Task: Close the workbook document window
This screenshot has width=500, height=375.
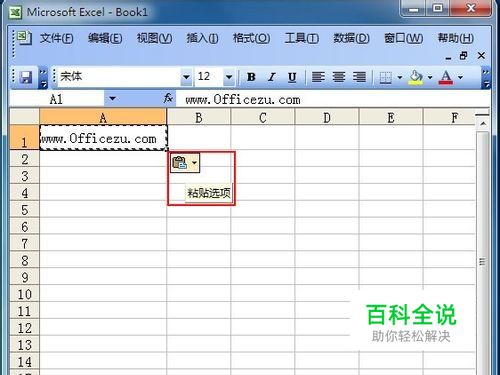Action: click(481, 56)
